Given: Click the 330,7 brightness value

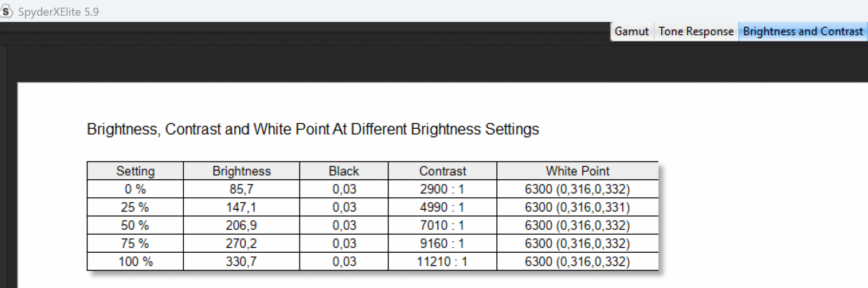Looking at the screenshot, I should tap(241, 261).
